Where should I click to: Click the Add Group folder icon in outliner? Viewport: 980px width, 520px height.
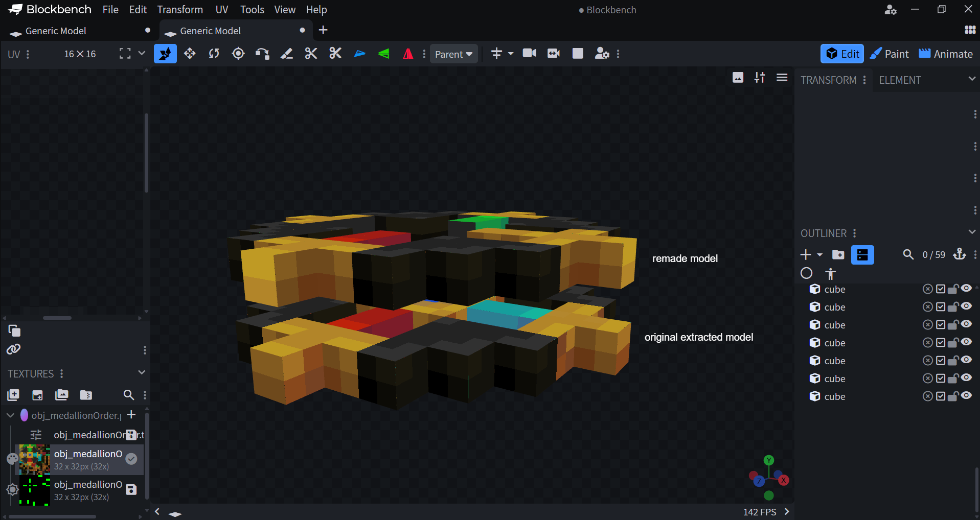tap(838, 254)
